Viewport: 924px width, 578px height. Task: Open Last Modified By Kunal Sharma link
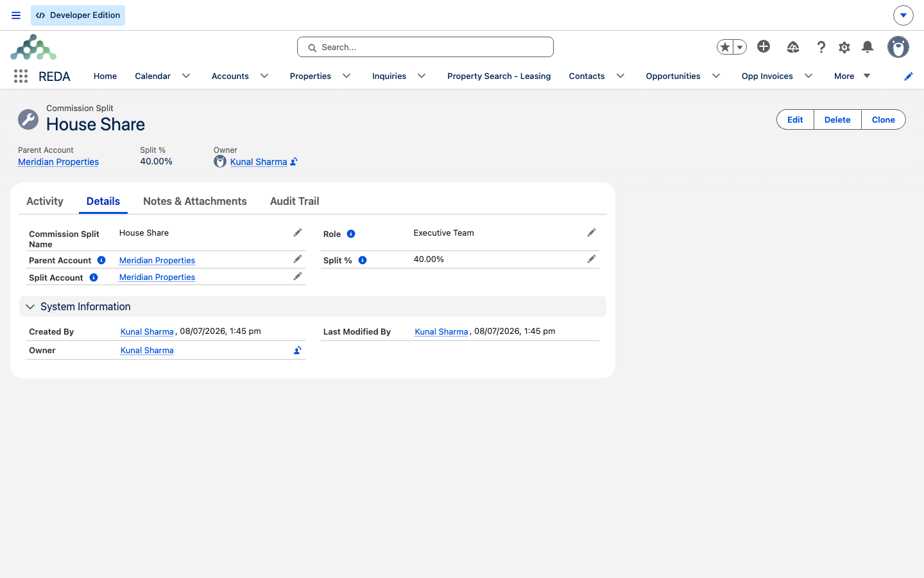441,332
